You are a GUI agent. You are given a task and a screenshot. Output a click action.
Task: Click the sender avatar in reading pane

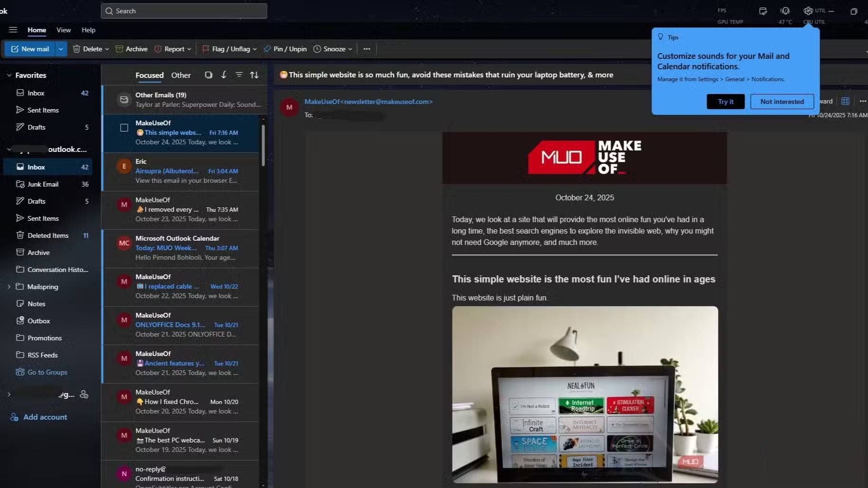[289, 107]
